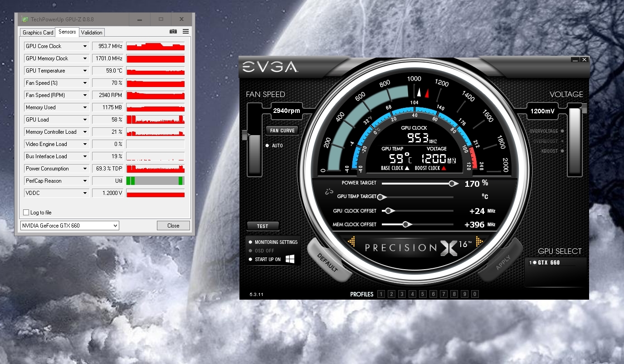Select profile slot 4
This screenshot has height=364, width=624.
coord(412,294)
